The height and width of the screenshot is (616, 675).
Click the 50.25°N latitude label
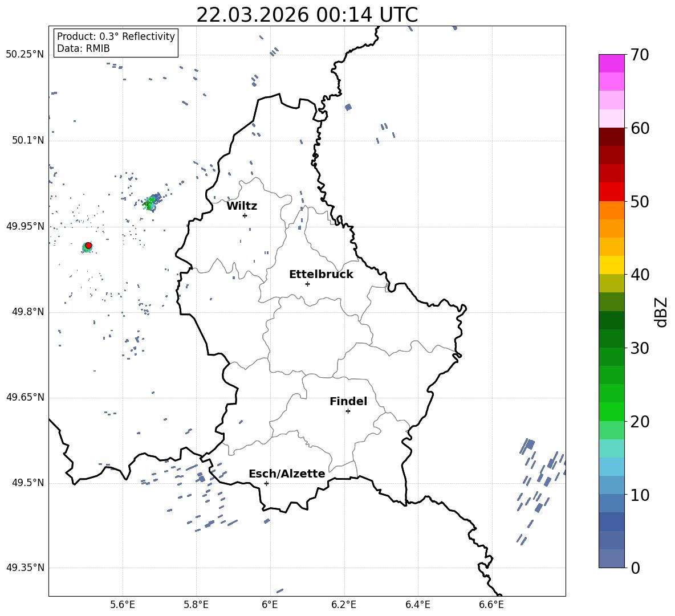tap(25, 55)
